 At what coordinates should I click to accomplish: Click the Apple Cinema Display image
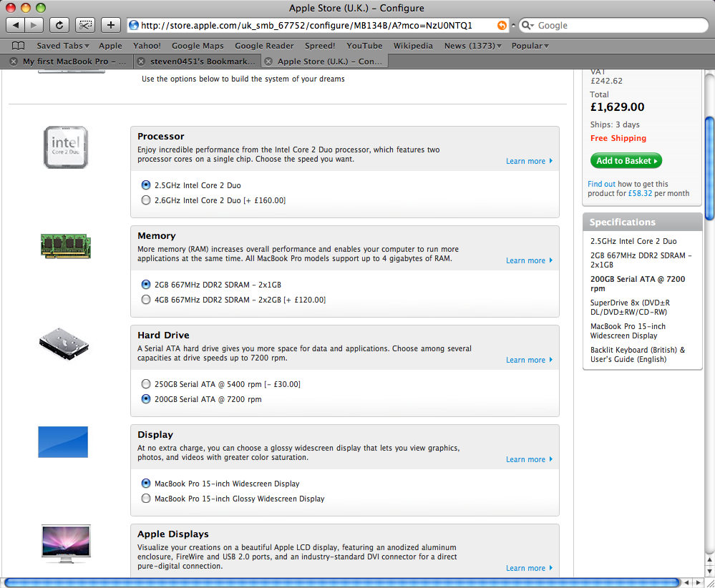[x=66, y=544]
